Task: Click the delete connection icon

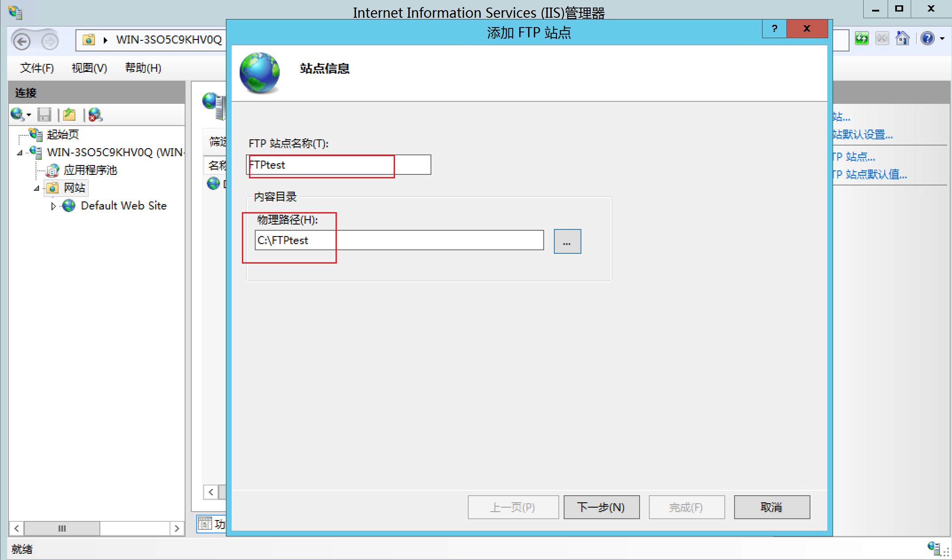Action: tap(95, 115)
